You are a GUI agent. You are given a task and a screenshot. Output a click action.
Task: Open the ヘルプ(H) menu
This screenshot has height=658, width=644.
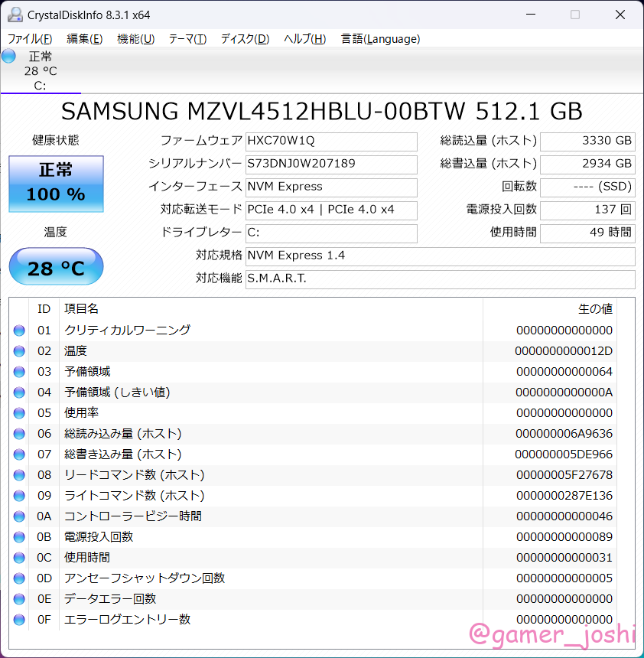click(305, 39)
